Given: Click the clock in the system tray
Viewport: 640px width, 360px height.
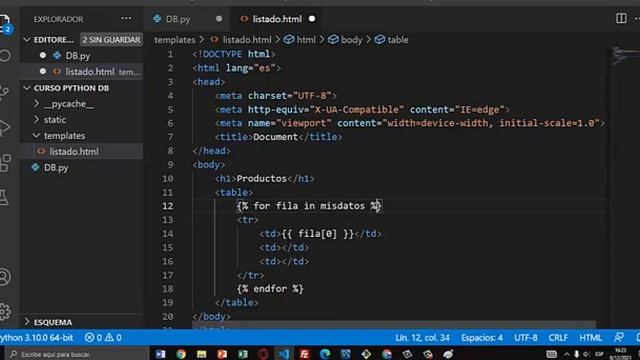Looking at the screenshot, I should point(621,354).
